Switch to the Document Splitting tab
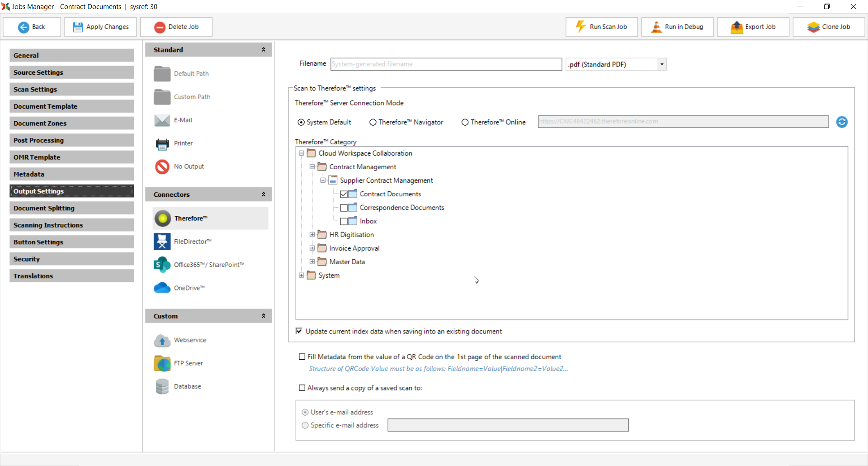Viewport: 868px width, 466px height. [71, 208]
